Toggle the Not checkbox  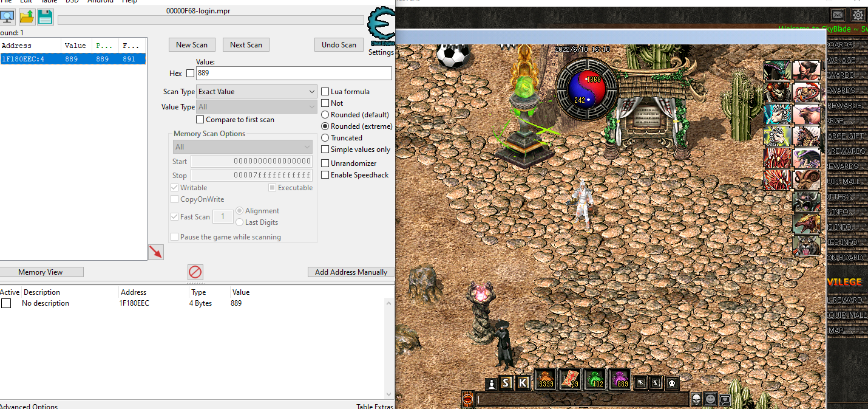click(325, 103)
